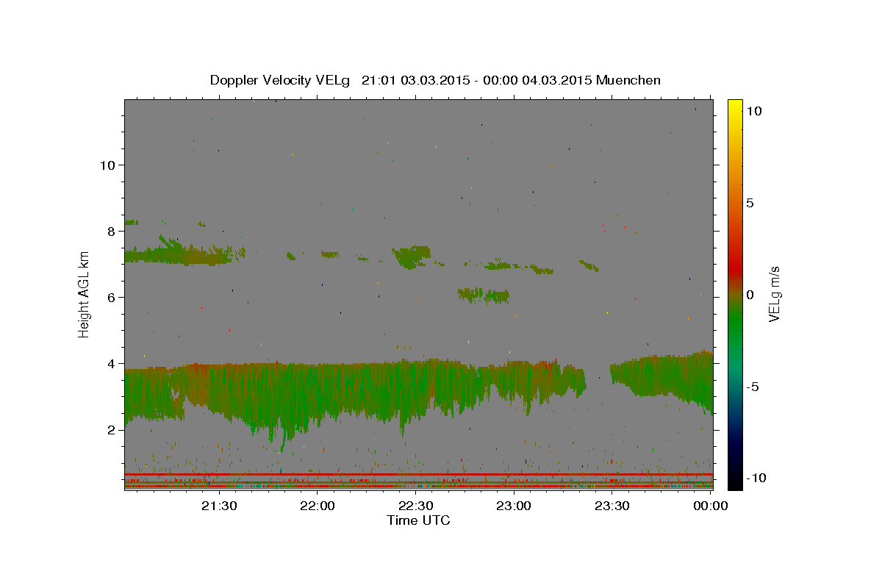Select the '00:00' time axis label
This screenshot has height=588, width=882.
pyautogui.click(x=711, y=506)
